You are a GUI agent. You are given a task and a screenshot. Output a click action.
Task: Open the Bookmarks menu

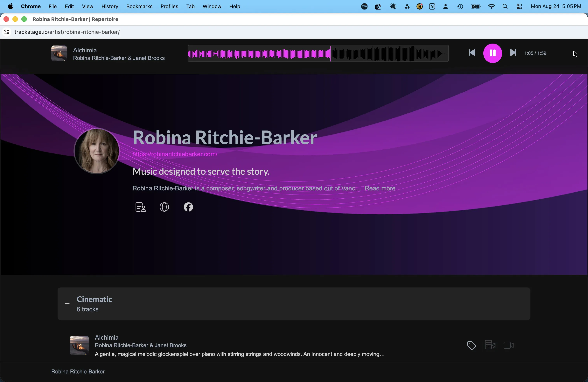point(139,6)
